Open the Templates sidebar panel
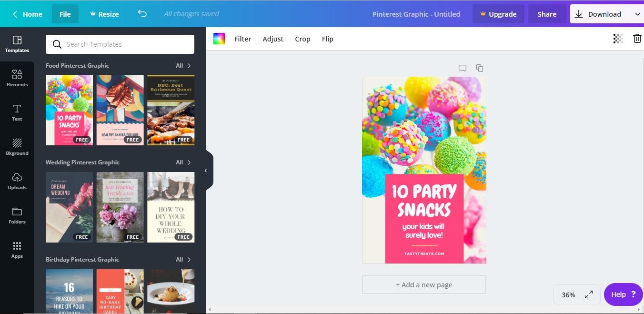The height and width of the screenshot is (314, 644). tap(17, 44)
